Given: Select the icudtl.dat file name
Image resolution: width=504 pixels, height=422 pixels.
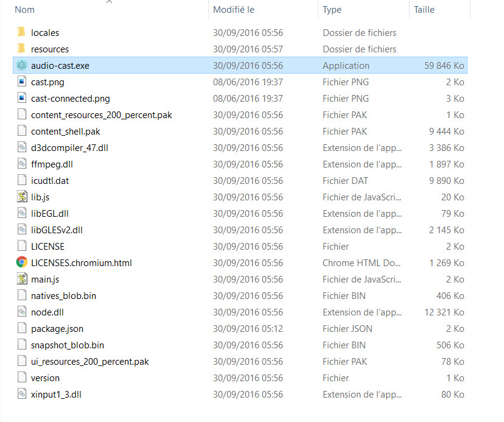Looking at the screenshot, I should 50,181.
